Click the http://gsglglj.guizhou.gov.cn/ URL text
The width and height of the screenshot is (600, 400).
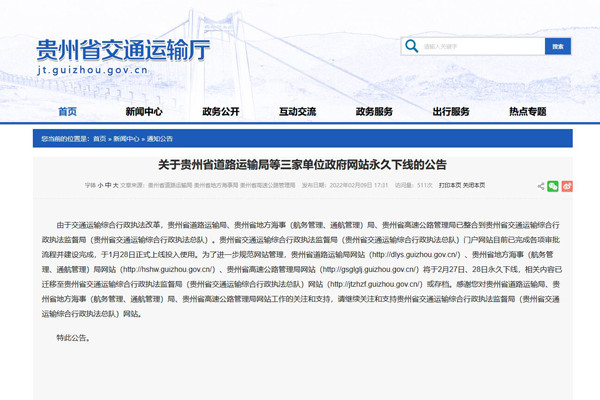coord(369,269)
